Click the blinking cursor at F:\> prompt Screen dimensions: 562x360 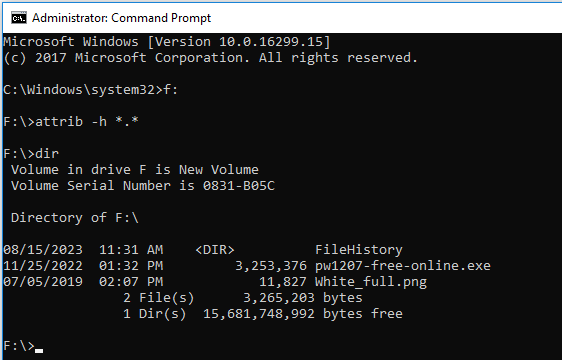[x=39, y=351]
